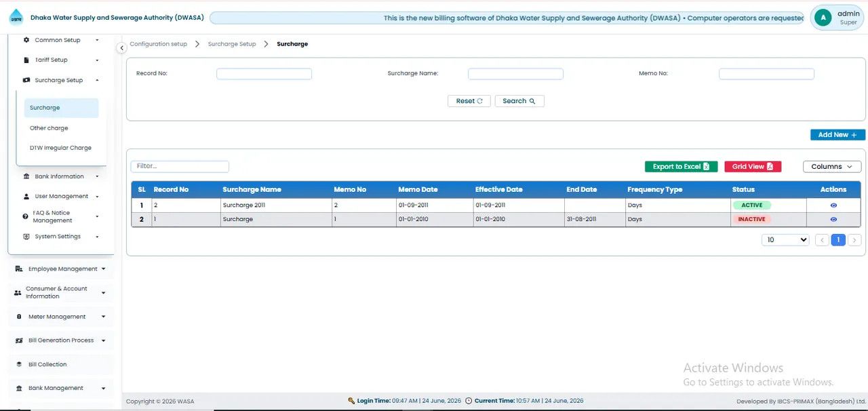The width and height of the screenshot is (868, 411).
Task: Click the Filter text box
Action: 180,166
